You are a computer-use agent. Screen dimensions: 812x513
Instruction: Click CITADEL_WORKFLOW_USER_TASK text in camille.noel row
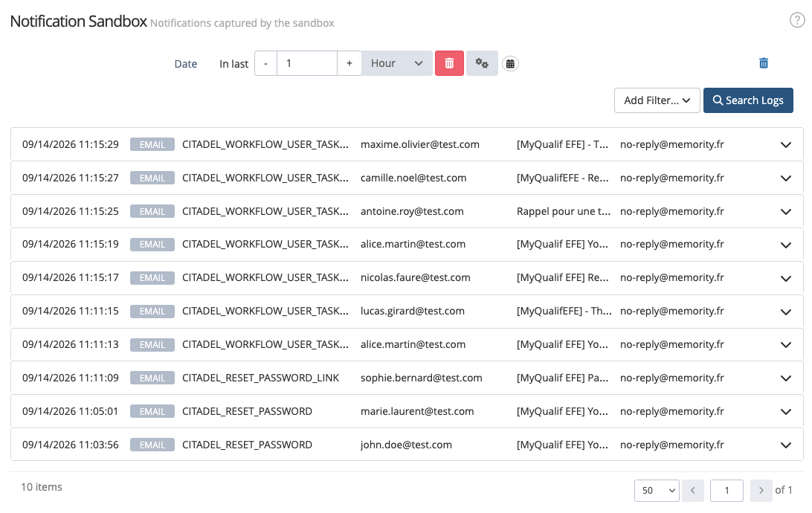click(x=265, y=178)
